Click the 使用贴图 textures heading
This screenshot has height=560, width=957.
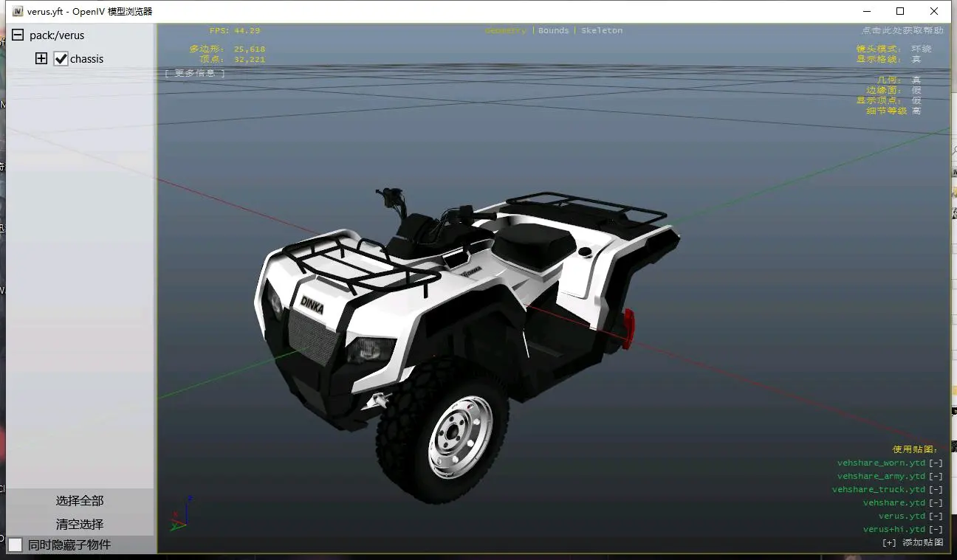(x=915, y=449)
